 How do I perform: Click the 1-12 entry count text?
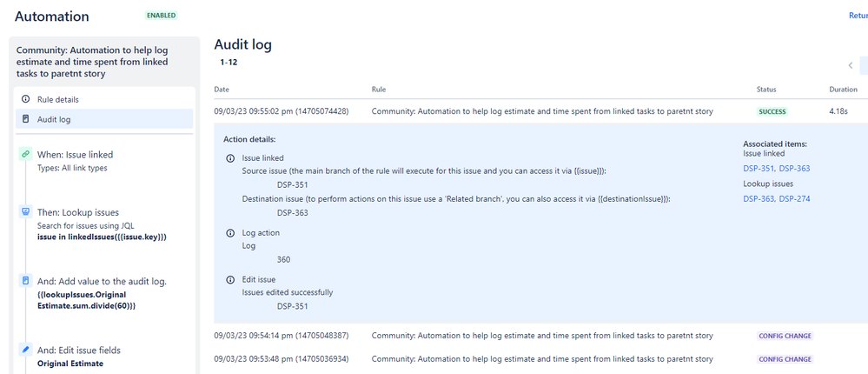[x=229, y=63]
